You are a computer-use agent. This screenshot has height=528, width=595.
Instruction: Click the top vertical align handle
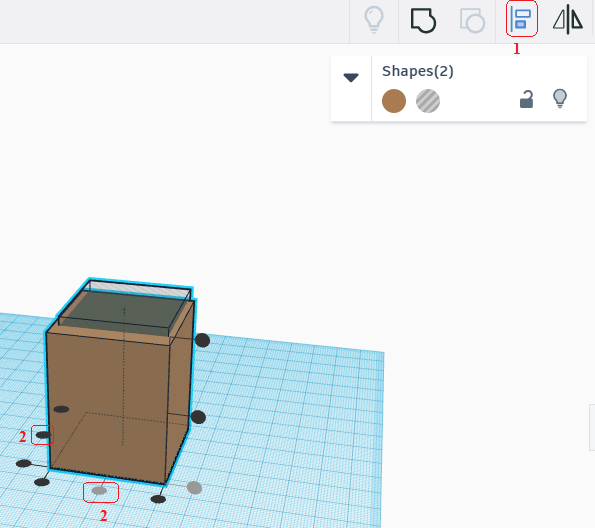[202, 340]
